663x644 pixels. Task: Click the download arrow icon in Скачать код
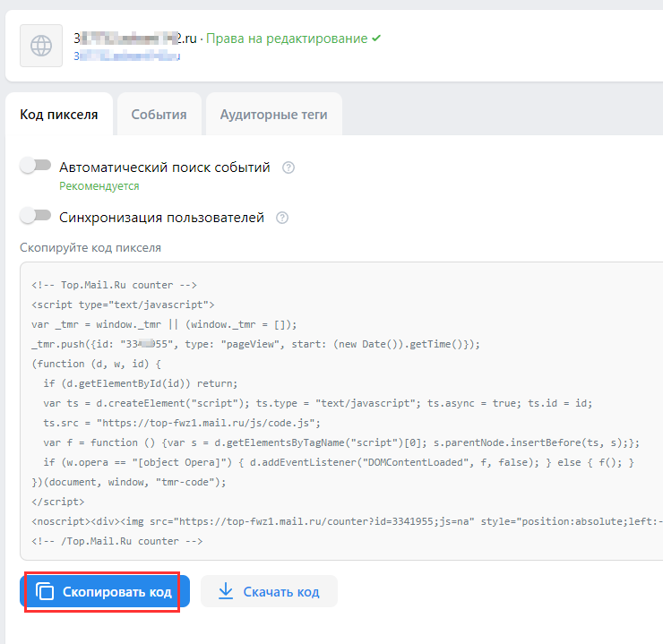[226, 592]
